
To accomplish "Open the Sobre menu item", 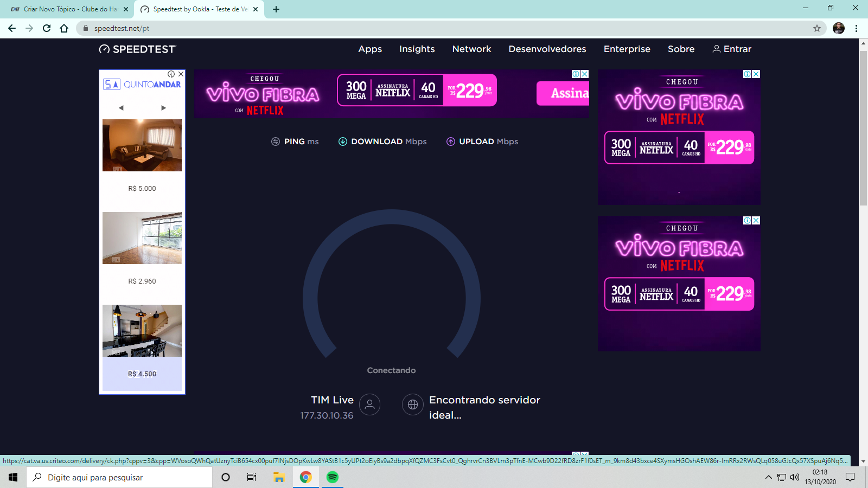I will point(681,49).
